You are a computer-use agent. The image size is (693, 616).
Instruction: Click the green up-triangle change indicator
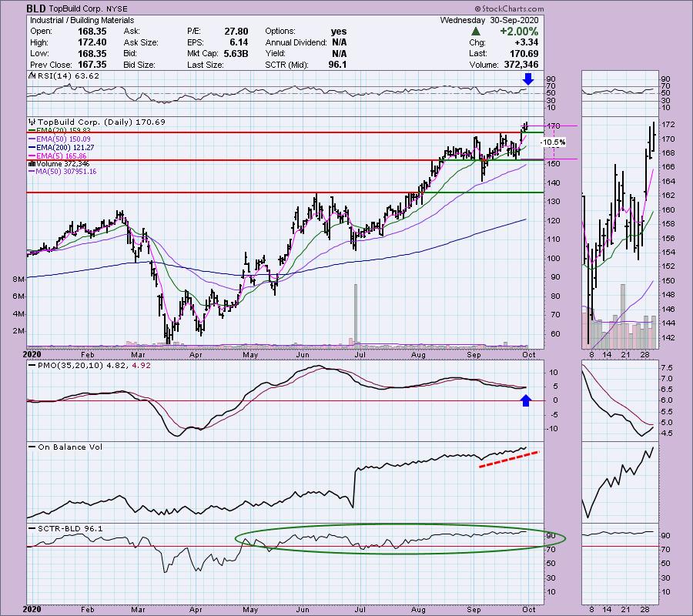pyautogui.click(x=476, y=32)
